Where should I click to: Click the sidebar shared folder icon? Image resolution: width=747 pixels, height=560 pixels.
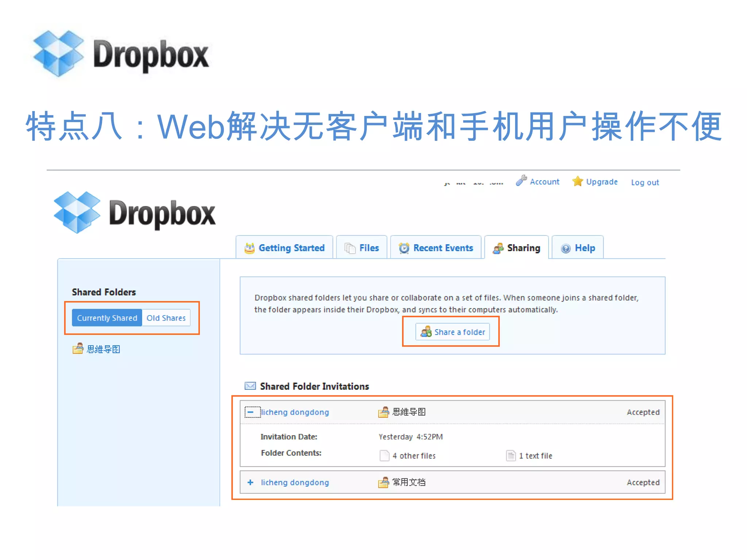pos(78,349)
